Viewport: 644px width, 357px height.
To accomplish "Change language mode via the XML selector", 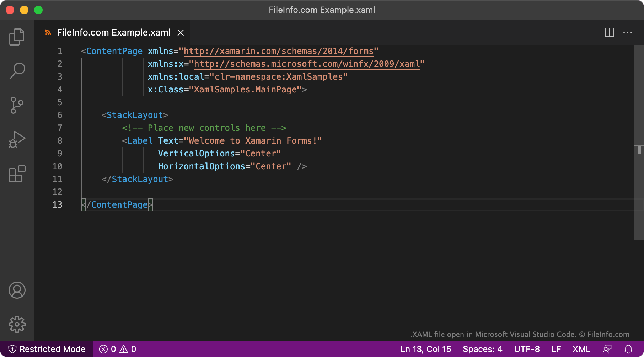I will coord(581,349).
